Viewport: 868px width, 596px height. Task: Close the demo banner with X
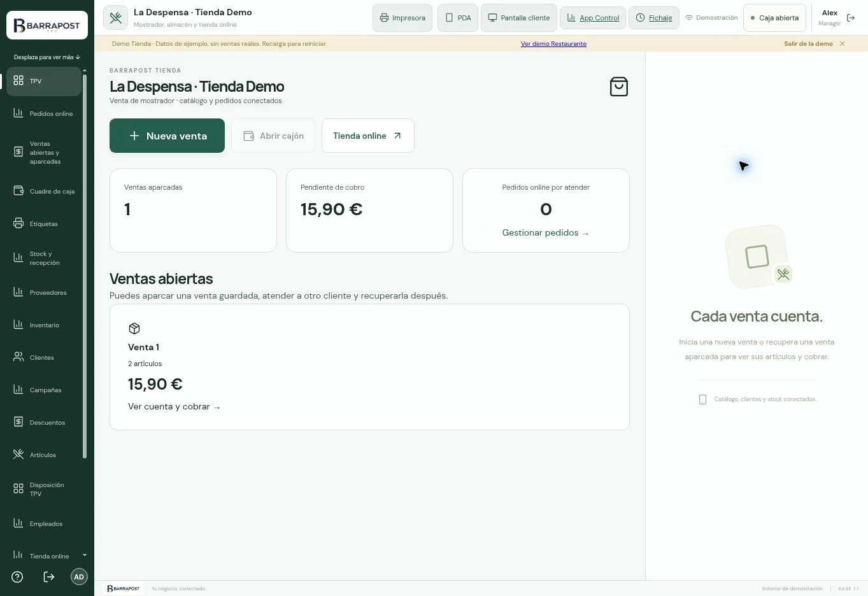point(842,44)
